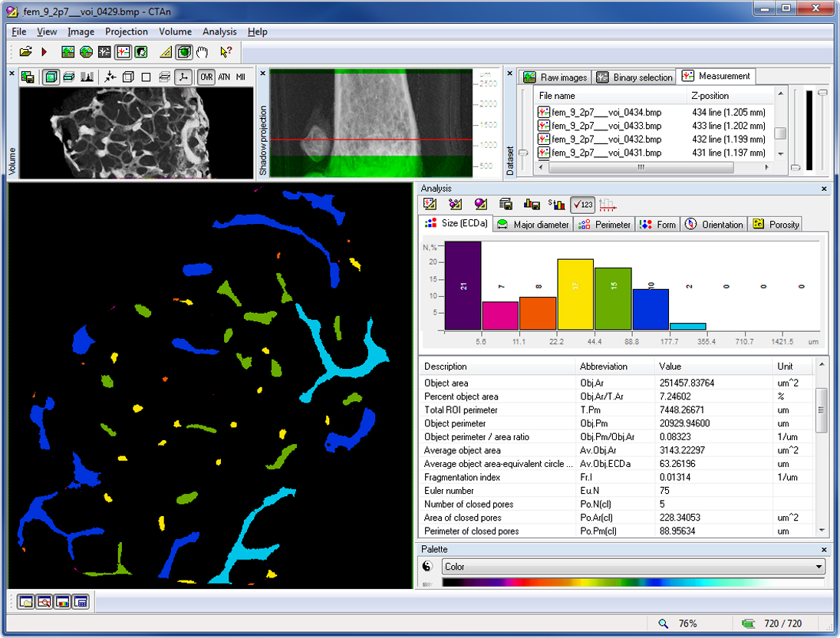Close the Analysis panel
Viewport: 840px width, 638px height.
click(x=824, y=189)
